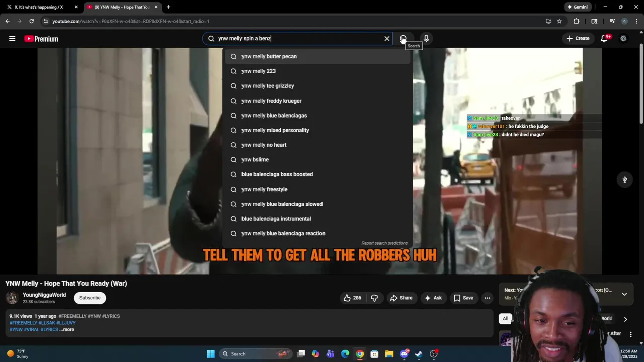Choose suggestion ynw melly tee grizzley
This screenshot has width=644, height=362.
point(317,86)
